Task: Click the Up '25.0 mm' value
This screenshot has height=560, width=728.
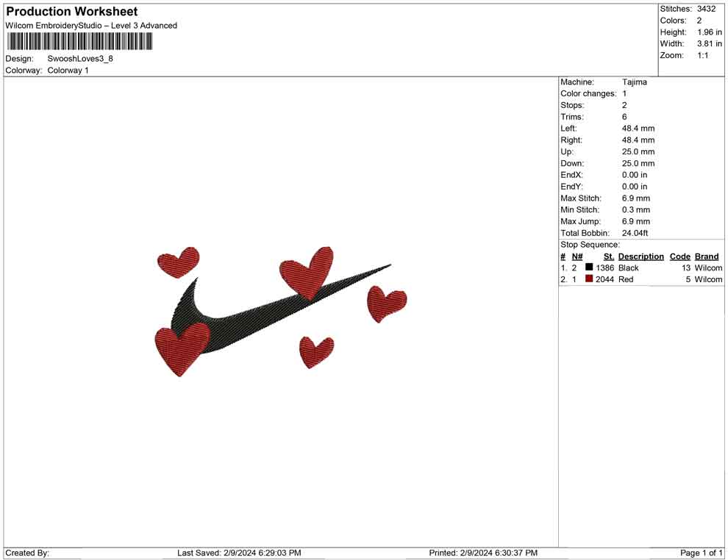Action: tap(638, 151)
